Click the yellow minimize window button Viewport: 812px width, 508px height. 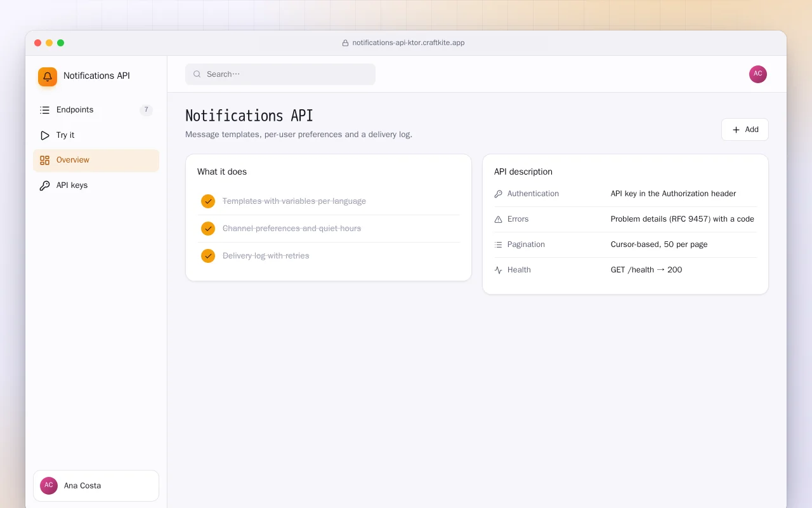(49, 43)
